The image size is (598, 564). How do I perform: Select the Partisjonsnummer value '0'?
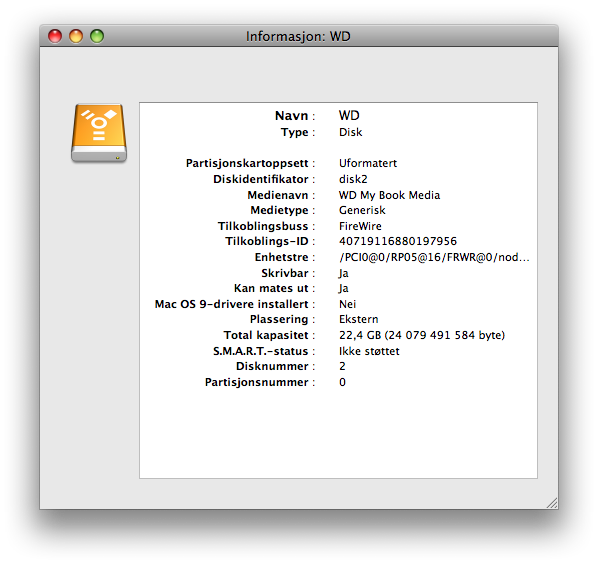click(342, 382)
